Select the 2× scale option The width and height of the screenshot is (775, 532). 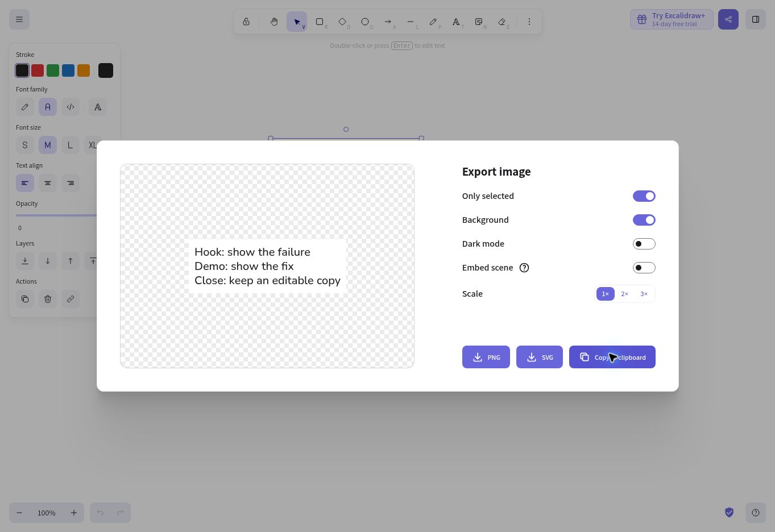point(624,294)
